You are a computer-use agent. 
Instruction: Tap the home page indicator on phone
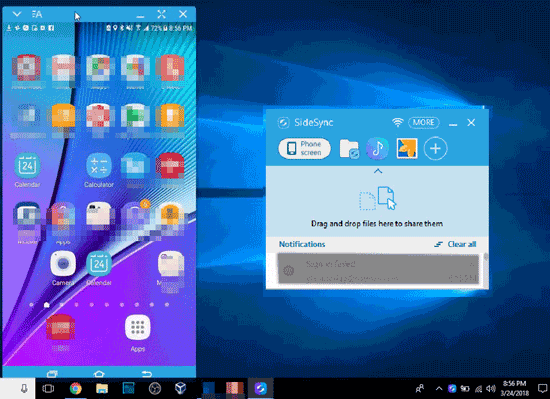coord(46,305)
